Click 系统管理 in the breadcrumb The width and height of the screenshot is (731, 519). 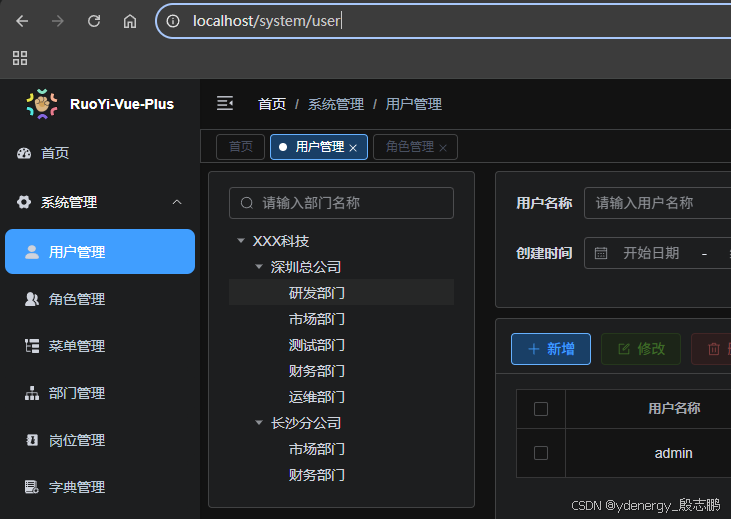click(x=336, y=104)
